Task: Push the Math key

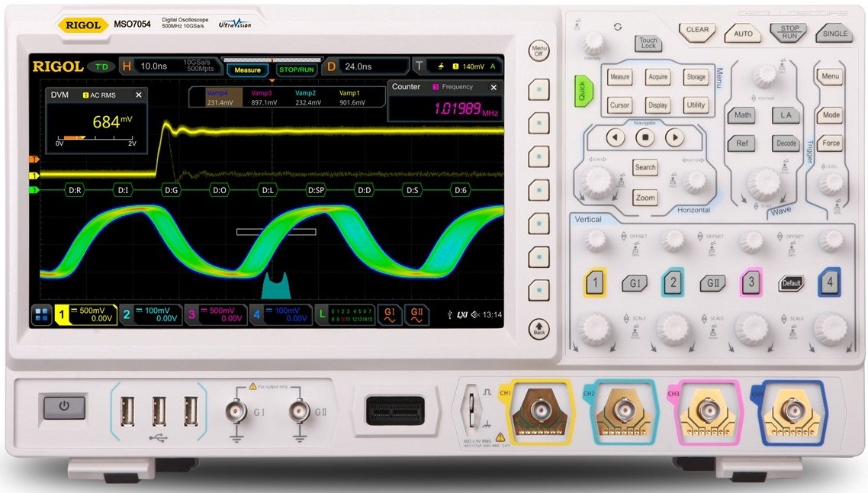Action: click(742, 115)
